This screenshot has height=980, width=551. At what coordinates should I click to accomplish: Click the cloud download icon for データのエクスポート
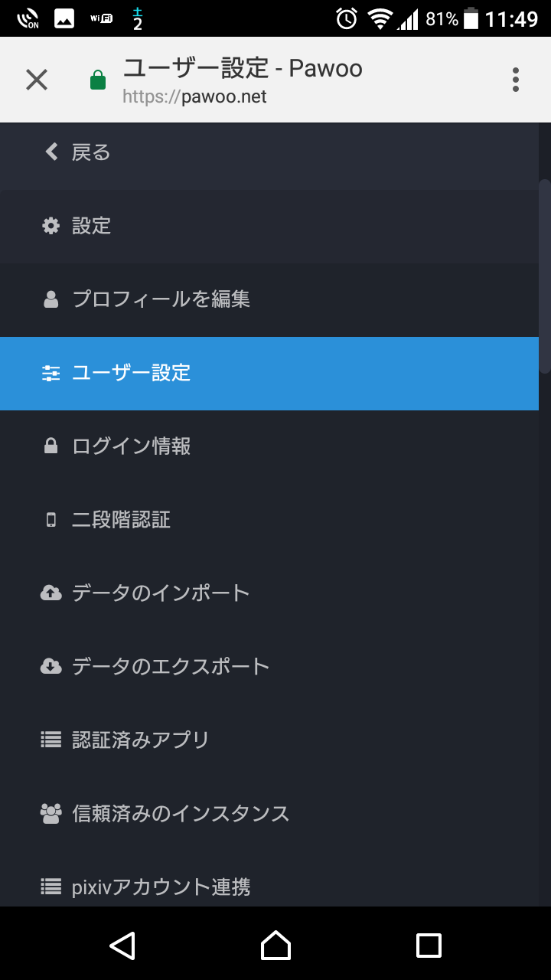[51, 665]
